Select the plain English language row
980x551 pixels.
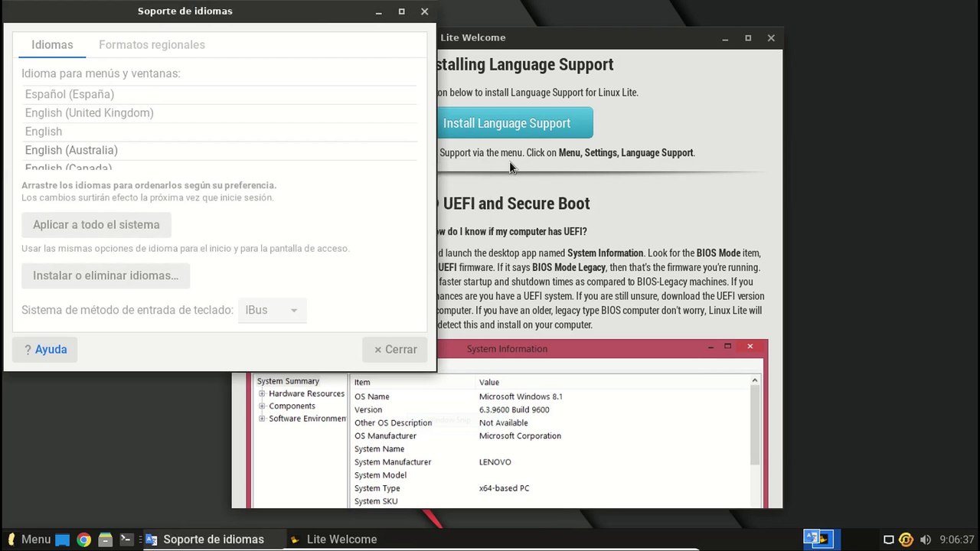tap(220, 132)
